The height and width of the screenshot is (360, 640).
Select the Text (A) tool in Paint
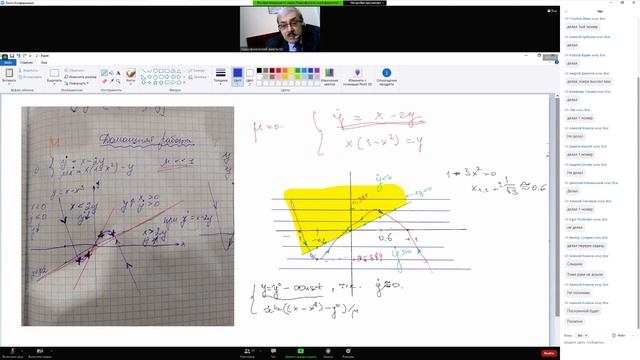(x=118, y=73)
